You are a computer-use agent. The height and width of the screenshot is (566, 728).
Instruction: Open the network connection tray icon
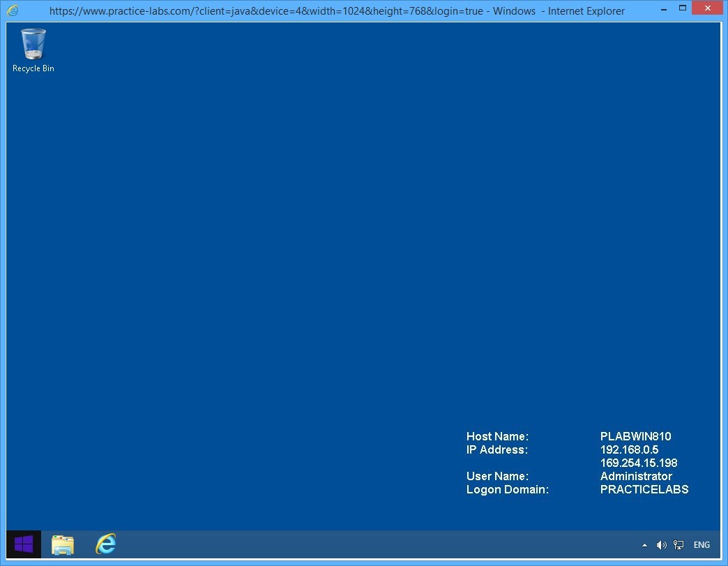coord(678,545)
